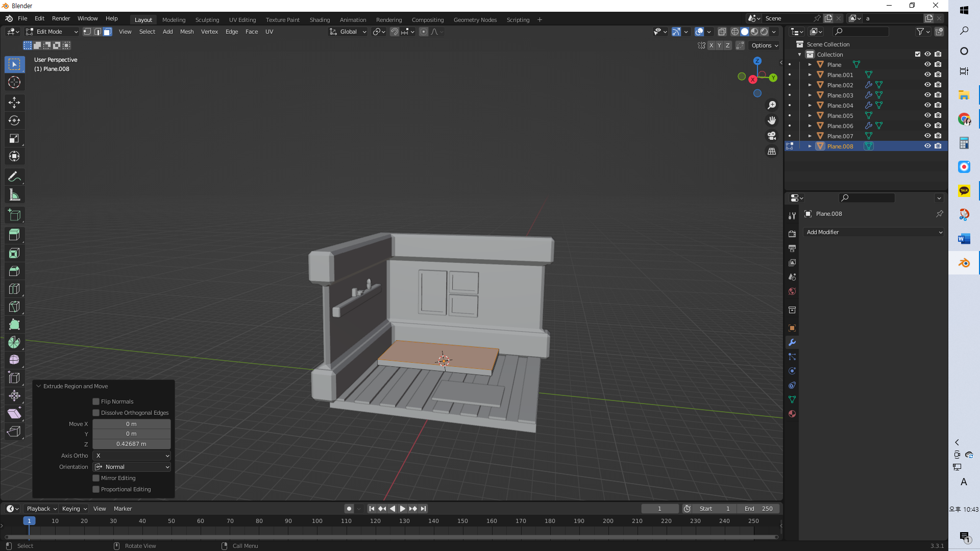Image resolution: width=980 pixels, height=551 pixels.
Task: Open the Add Modifier dropdown
Action: [874, 232]
